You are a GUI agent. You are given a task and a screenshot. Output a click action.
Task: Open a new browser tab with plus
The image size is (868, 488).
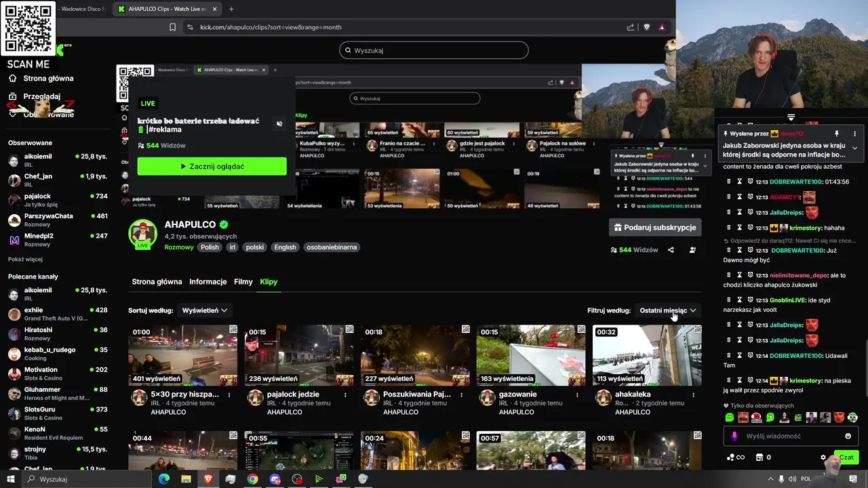pyautogui.click(x=231, y=9)
